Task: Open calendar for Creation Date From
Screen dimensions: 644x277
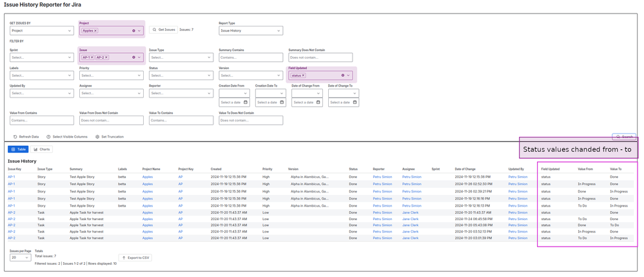Action: [245, 103]
